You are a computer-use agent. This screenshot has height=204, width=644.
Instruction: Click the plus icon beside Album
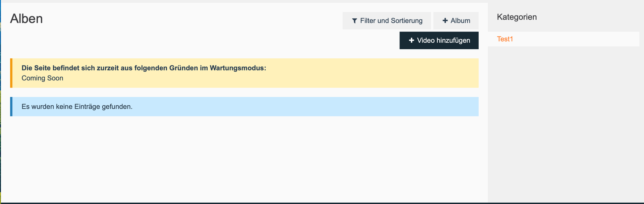(445, 20)
